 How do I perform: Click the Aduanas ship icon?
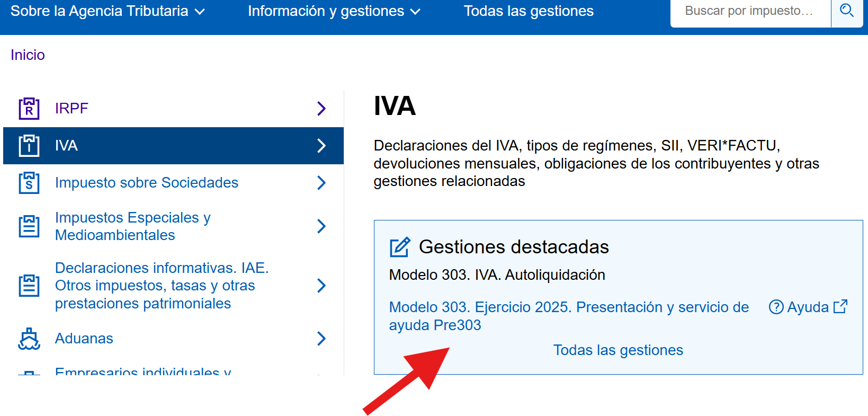(29, 339)
